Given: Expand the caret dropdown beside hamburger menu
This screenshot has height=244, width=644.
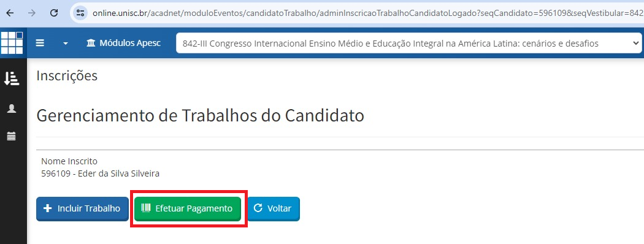Looking at the screenshot, I should coord(65,44).
